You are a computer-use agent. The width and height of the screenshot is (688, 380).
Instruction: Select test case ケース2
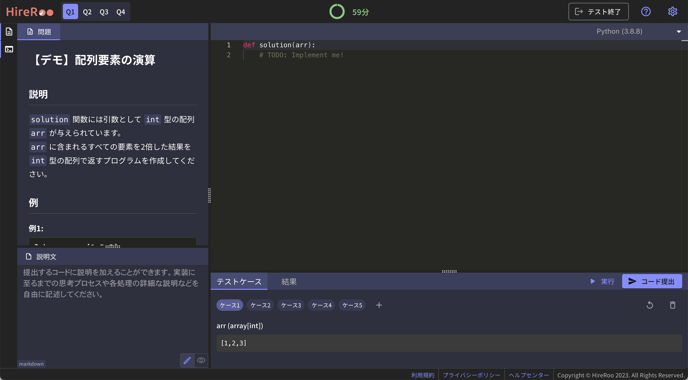click(260, 305)
